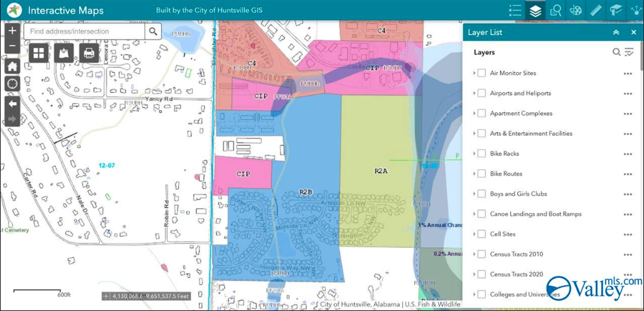The width and height of the screenshot is (644, 311).
Task: Open the Layer List widget tab
Action: [x=535, y=11]
